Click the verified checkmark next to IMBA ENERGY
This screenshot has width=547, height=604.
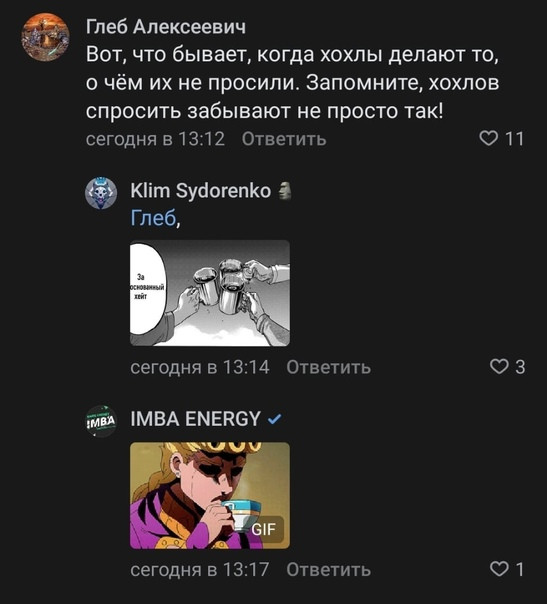coord(275,419)
